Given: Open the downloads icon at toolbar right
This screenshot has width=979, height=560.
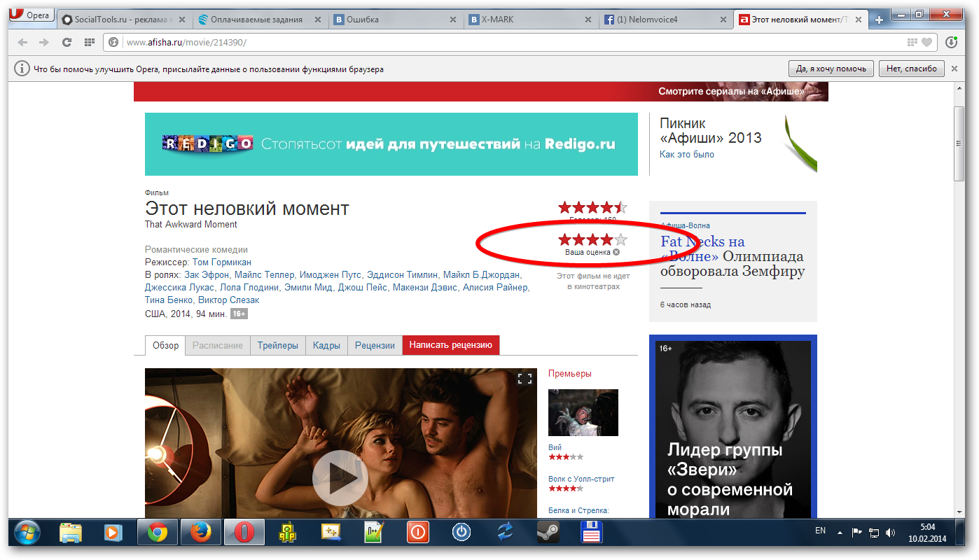Looking at the screenshot, I should pyautogui.click(x=951, y=43).
